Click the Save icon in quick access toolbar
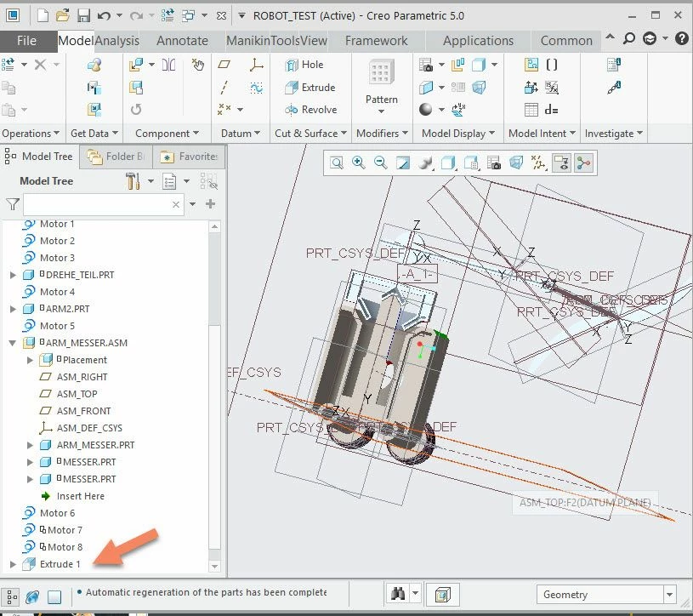This screenshot has height=616, width=693. [83, 15]
